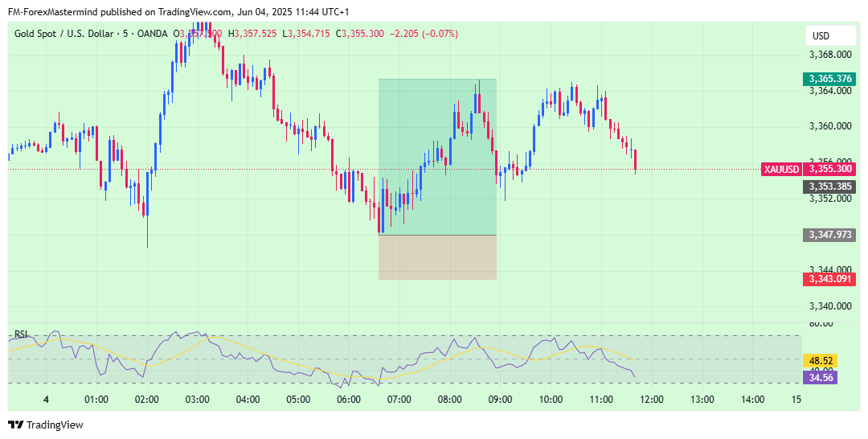Click the price change -2.205 (-0.07%) text
The height and width of the screenshot is (439, 868).
(x=424, y=34)
